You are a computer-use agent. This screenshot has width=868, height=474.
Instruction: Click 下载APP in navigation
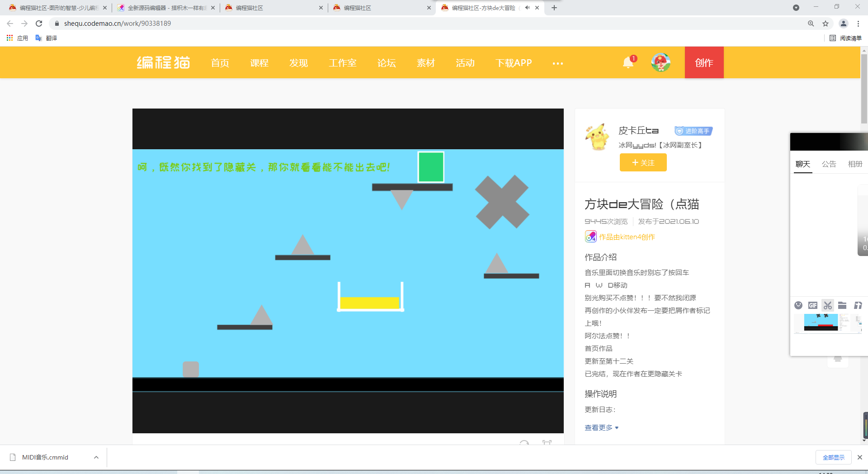[514, 63]
